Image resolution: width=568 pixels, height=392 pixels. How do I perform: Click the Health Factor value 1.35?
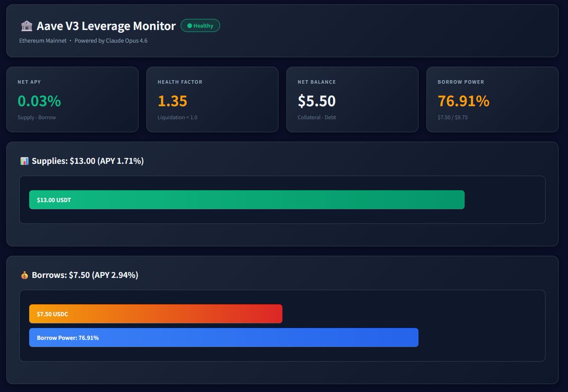click(172, 101)
